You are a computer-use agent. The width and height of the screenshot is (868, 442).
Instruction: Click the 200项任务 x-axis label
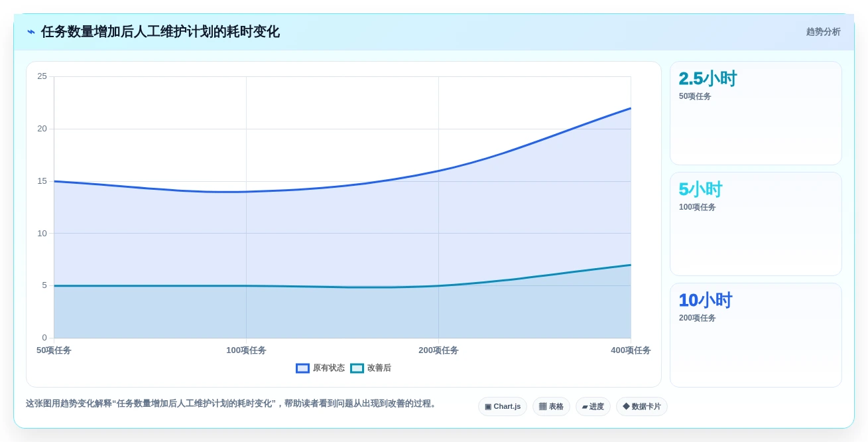pyautogui.click(x=438, y=350)
